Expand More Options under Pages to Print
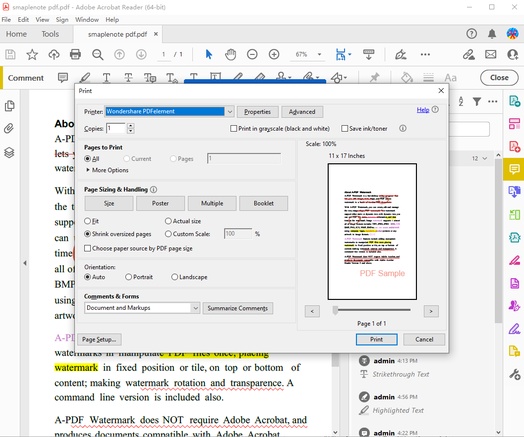Screen dimensions: 524x437 [x=107, y=170]
